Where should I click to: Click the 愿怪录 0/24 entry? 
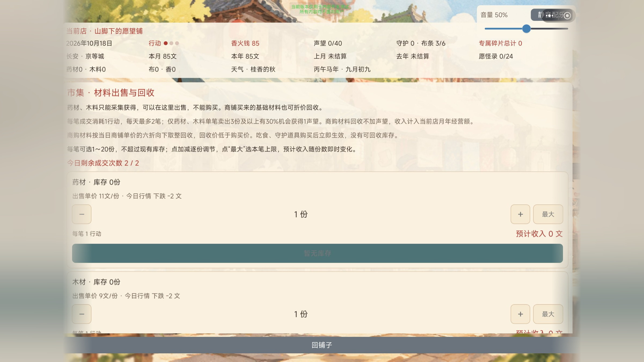click(x=496, y=56)
